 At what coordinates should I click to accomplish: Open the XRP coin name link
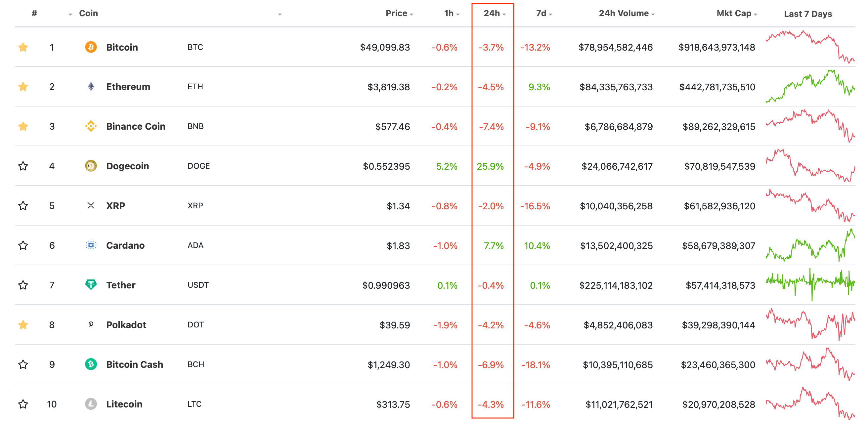coord(115,205)
